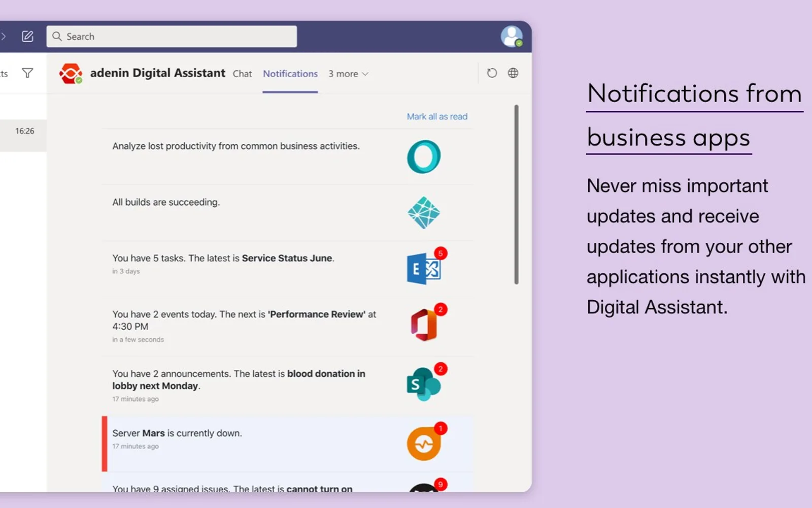812x508 pixels.
Task: Click the teal ring app icon
Action: [x=424, y=156]
